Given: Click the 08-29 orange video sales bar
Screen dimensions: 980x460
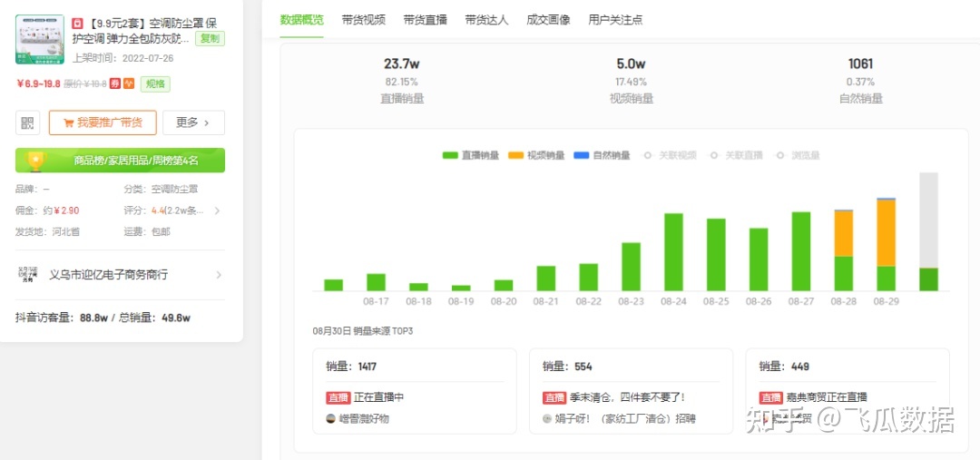Looking at the screenshot, I should click(x=886, y=232).
